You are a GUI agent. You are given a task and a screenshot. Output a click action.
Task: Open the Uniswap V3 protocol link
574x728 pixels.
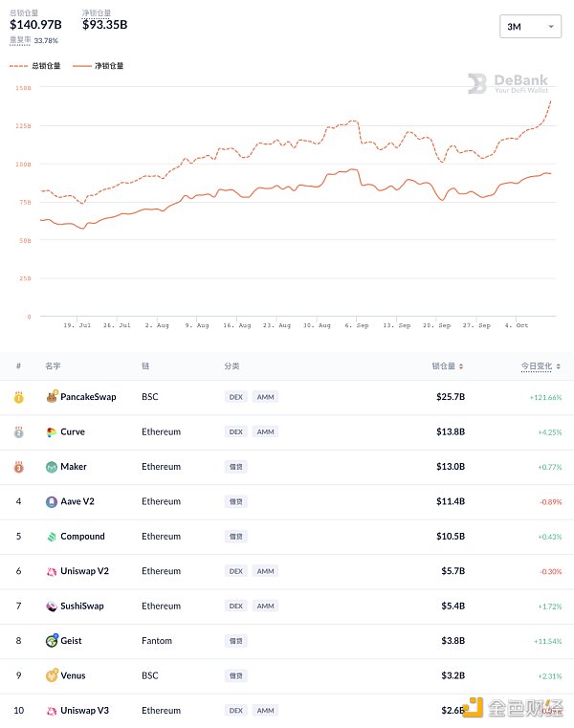pos(84,711)
